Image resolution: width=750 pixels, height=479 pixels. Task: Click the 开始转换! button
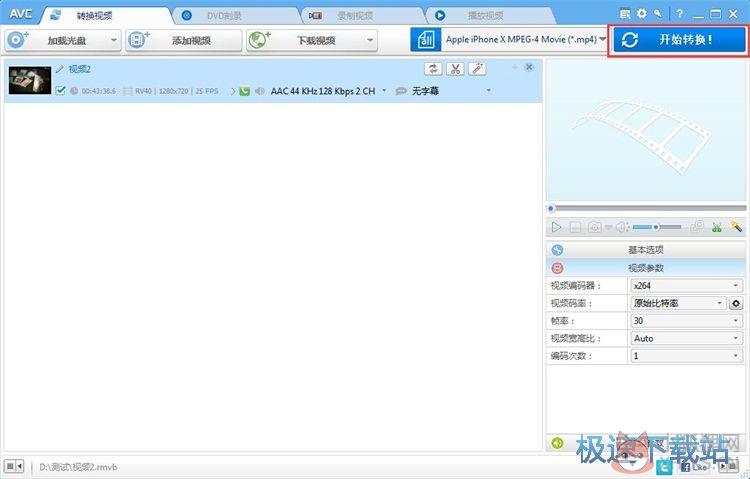[x=679, y=40]
